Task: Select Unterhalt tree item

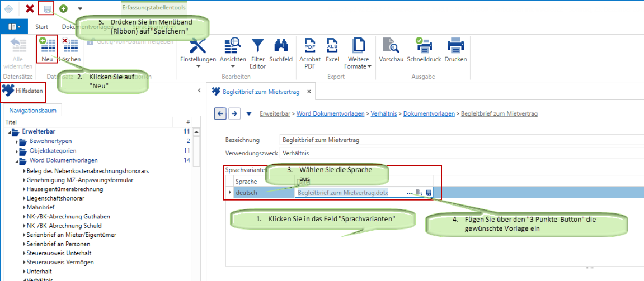Action: click(x=39, y=271)
